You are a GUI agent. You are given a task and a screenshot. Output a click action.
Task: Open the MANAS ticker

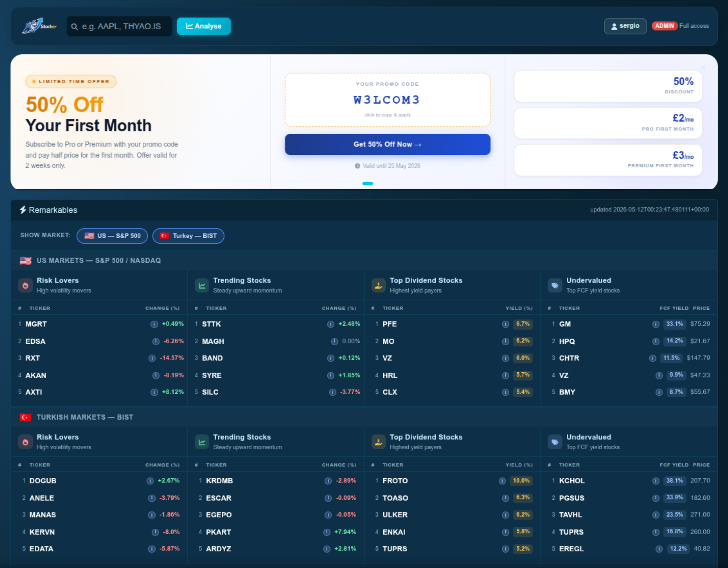(x=43, y=515)
